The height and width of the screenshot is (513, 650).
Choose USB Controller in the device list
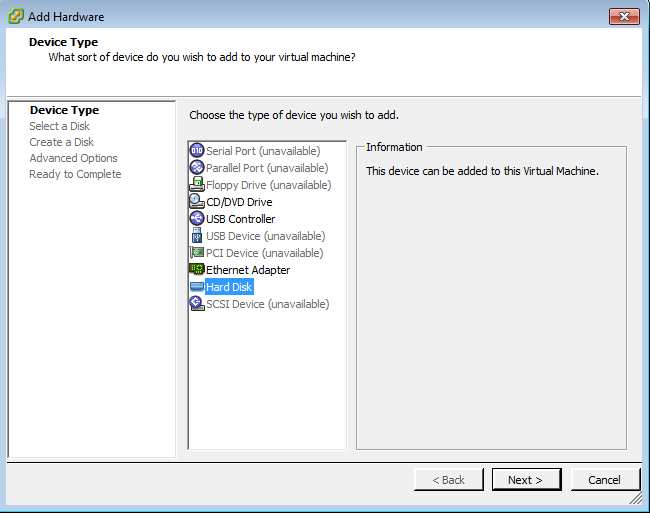[x=240, y=219]
